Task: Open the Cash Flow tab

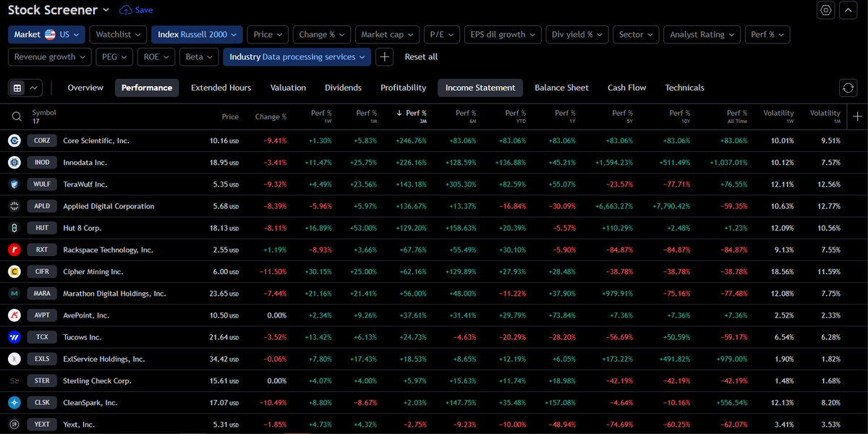Action: coord(626,88)
